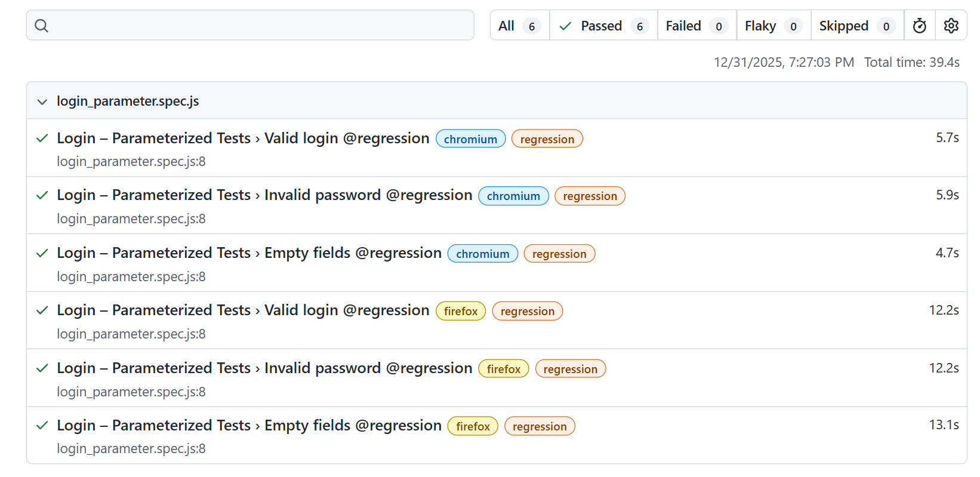Filter by Passed tests
Viewport: 980px width, 477px height.
pyautogui.click(x=603, y=26)
